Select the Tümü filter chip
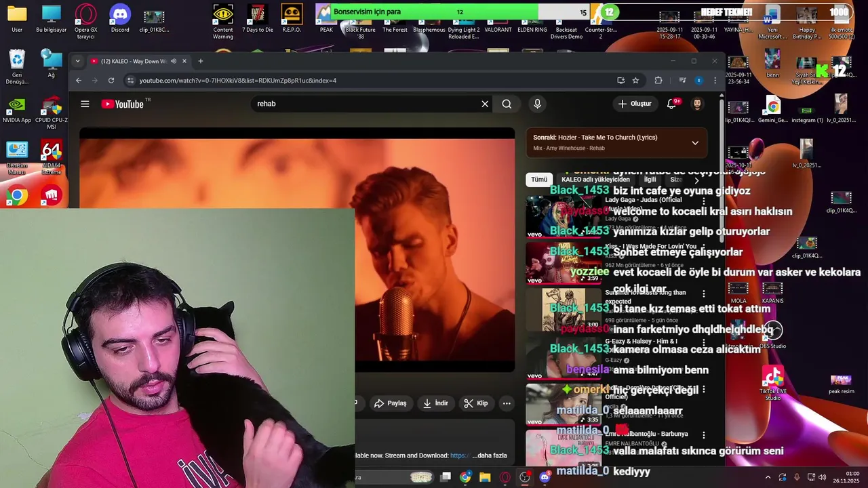The width and height of the screenshot is (868, 488). 539,180
